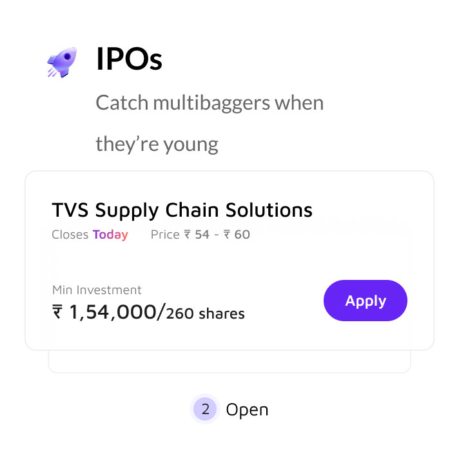Reveal the stacked IPO card underneath
Screen dimensions: 459x476
(229, 362)
